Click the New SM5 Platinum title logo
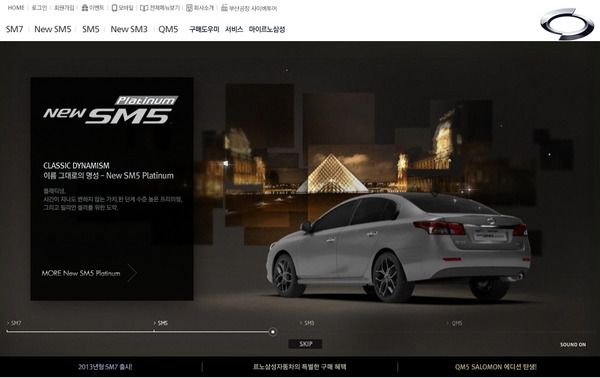 (111, 110)
